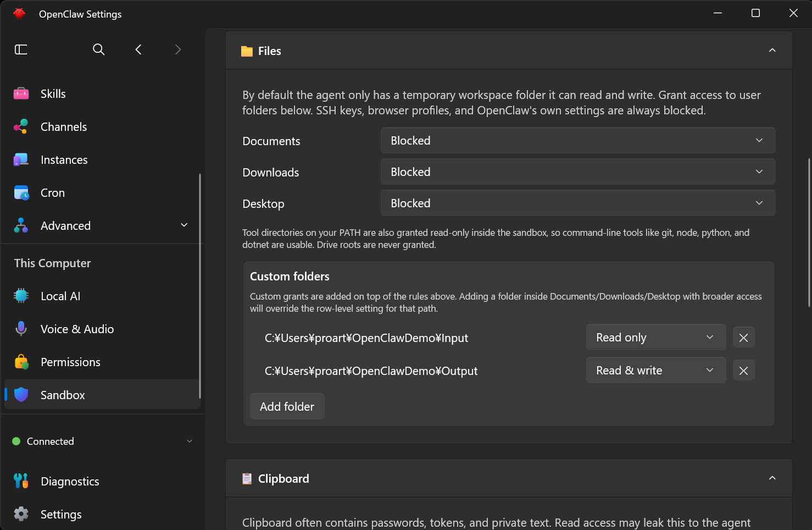Open the Instances page icon
Screen dimensions: 812x530
coord(21,160)
